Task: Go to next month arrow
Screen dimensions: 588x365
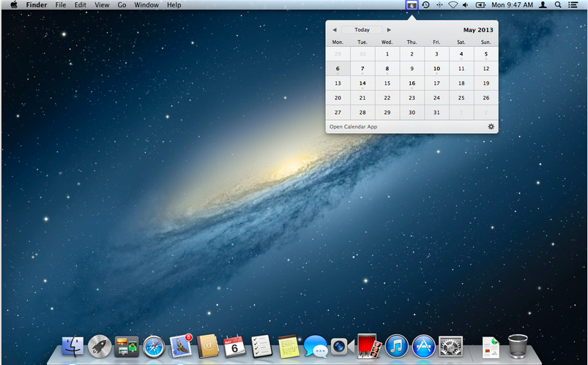Action: 389,30
